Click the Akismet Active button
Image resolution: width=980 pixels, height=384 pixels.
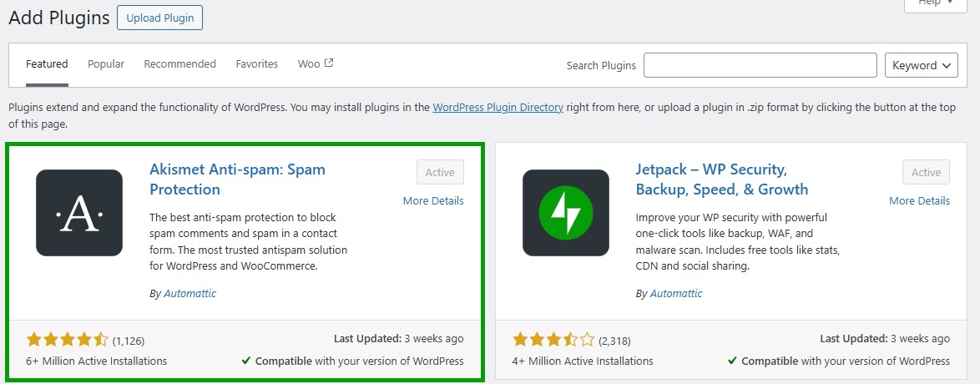pos(440,173)
